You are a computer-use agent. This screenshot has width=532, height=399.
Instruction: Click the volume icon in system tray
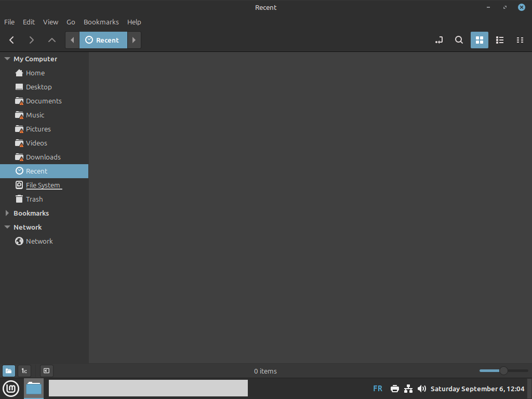coord(422,389)
